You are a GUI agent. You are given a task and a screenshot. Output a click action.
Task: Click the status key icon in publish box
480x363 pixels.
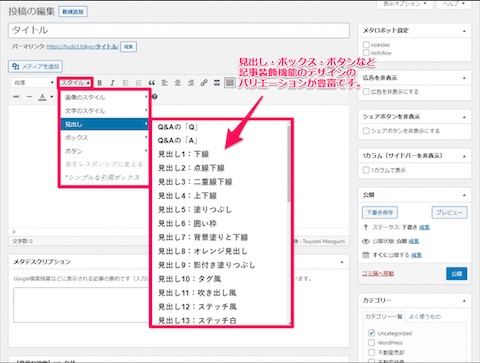pos(366,227)
